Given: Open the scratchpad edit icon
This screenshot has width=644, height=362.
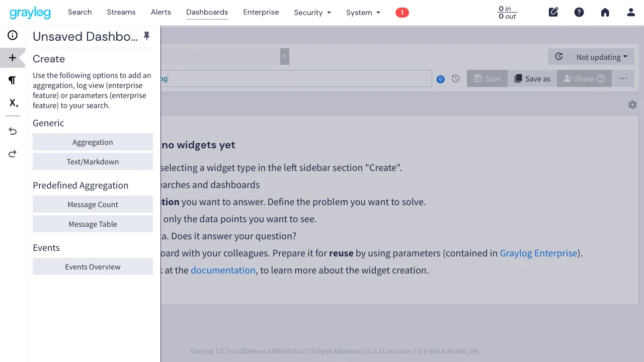Looking at the screenshot, I should pos(553,13).
